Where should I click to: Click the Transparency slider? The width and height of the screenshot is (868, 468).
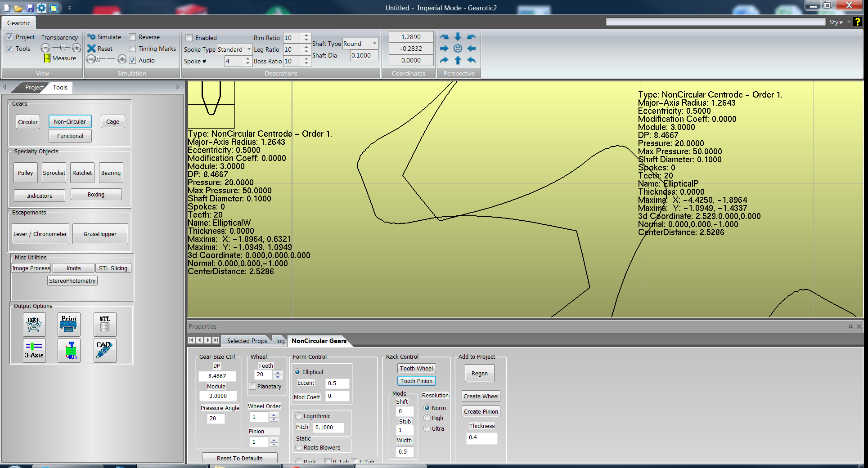[61, 48]
